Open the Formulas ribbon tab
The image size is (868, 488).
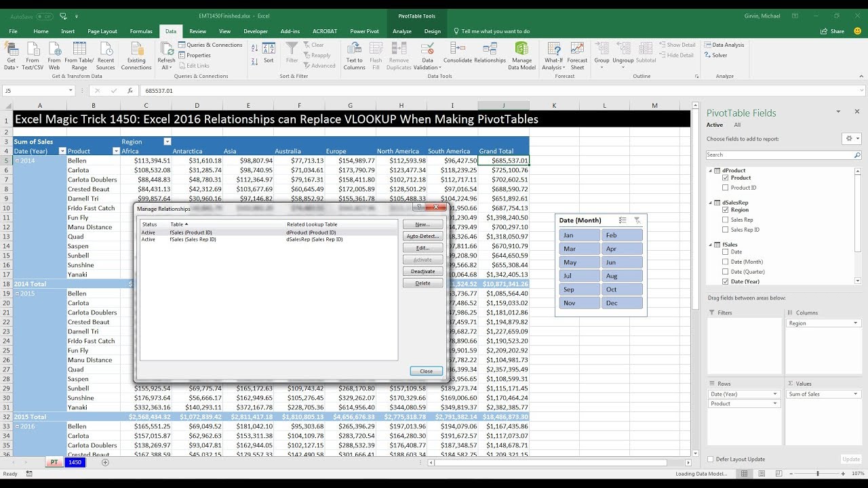[x=141, y=31]
